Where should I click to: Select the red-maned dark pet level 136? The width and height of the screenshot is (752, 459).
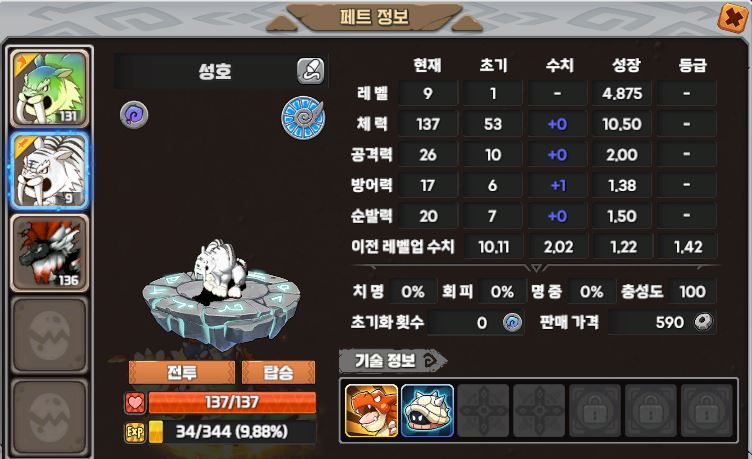(50, 253)
